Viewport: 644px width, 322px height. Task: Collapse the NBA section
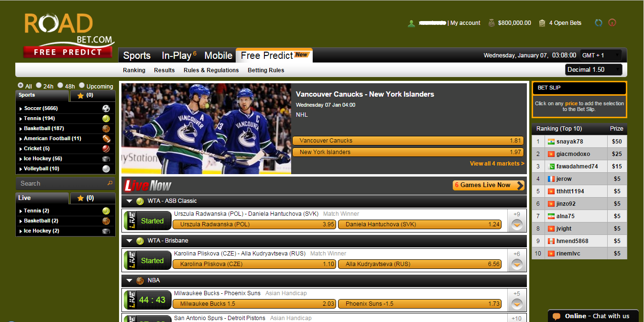click(130, 281)
